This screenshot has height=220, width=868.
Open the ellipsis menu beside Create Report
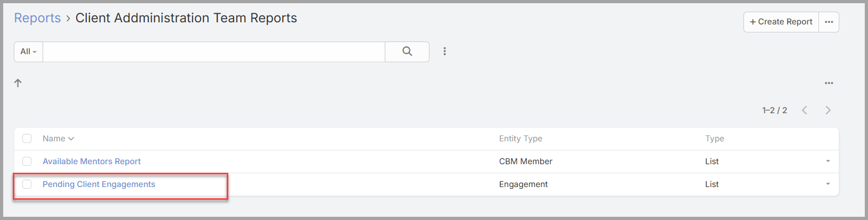pos(829,22)
